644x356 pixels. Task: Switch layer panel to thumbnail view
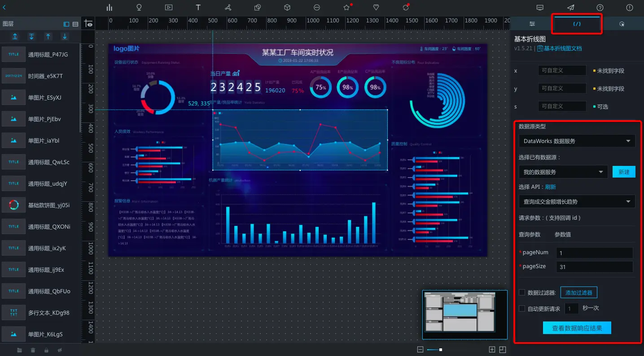coord(66,24)
